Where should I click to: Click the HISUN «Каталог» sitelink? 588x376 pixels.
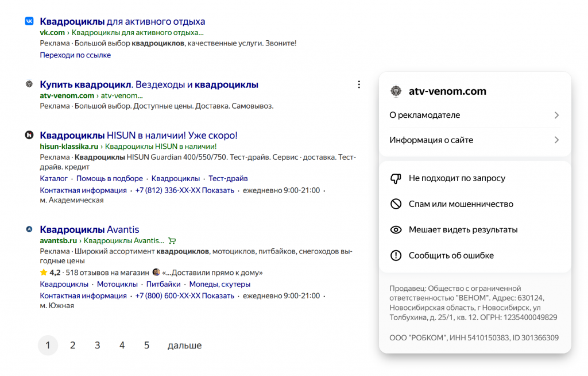[x=53, y=178]
